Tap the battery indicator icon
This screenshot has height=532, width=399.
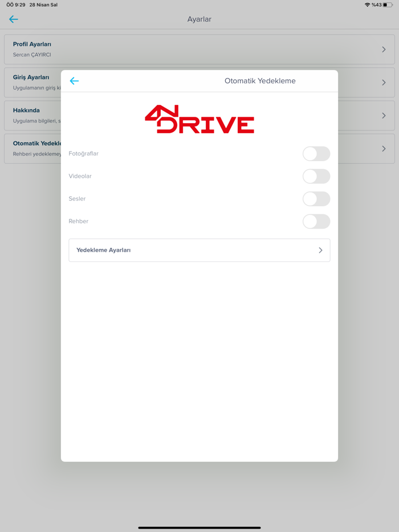(x=388, y=5)
